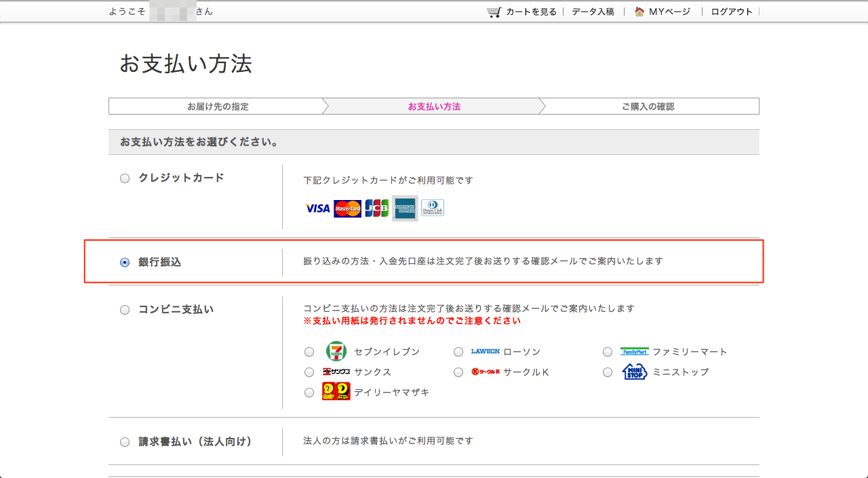This screenshot has width=868, height=478.
Task: Pick ファミリーマート radio button
Action: coord(608,352)
